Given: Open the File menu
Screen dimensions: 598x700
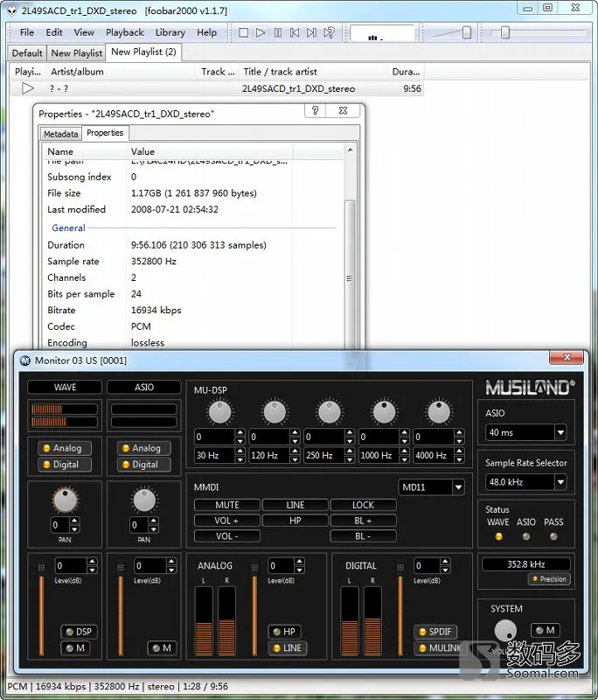Looking at the screenshot, I should pyautogui.click(x=27, y=32).
